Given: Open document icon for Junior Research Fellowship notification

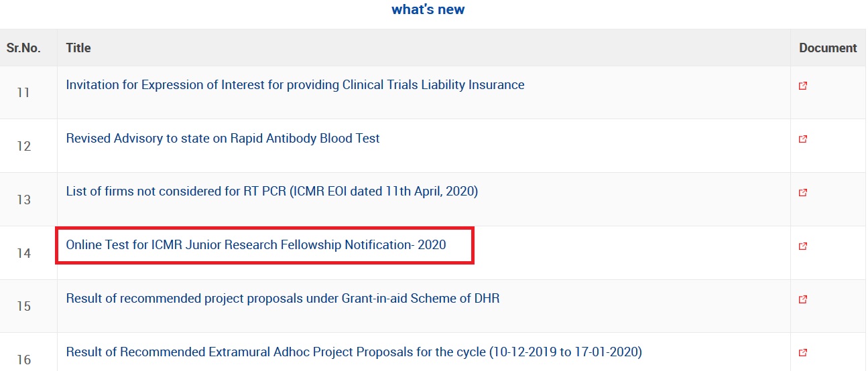Looking at the screenshot, I should pyautogui.click(x=803, y=246).
